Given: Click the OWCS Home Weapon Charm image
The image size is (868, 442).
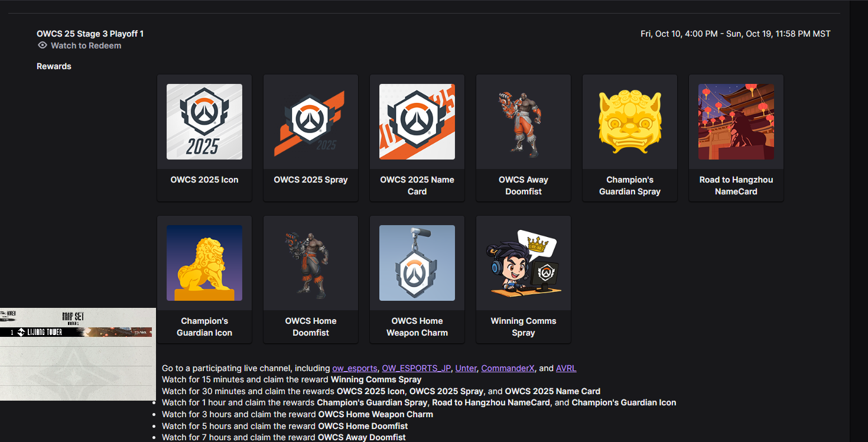Looking at the screenshot, I should [417, 263].
